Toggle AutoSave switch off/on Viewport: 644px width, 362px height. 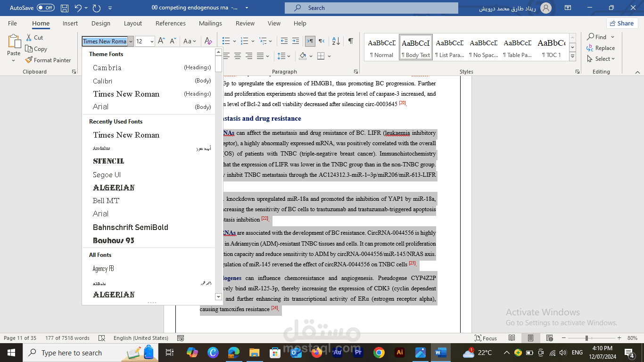point(45,8)
